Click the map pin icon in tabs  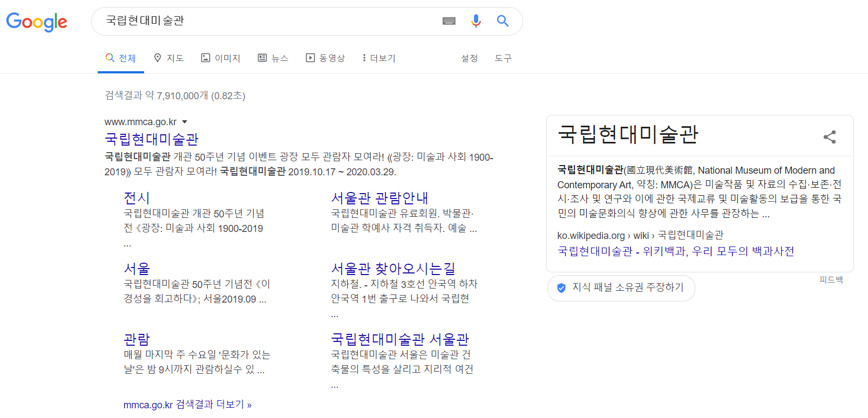(x=158, y=58)
